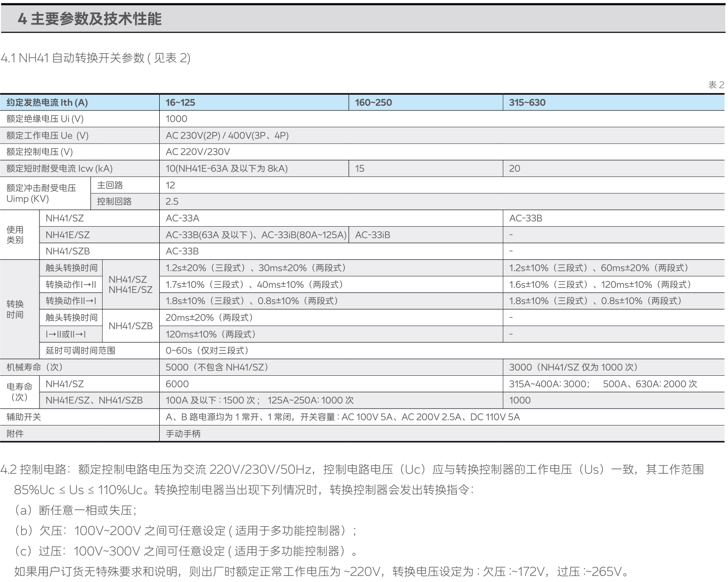Select the AC 220V/230V control voltage value
Viewport: 728px width, 582px height.
198,152
